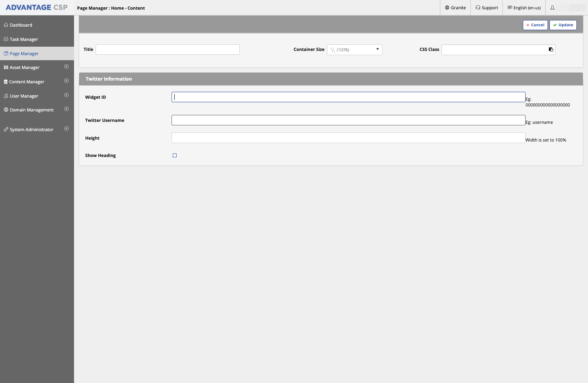Click the CSS Class paste icon
Screen dimensions: 588x383
tap(551, 49)
